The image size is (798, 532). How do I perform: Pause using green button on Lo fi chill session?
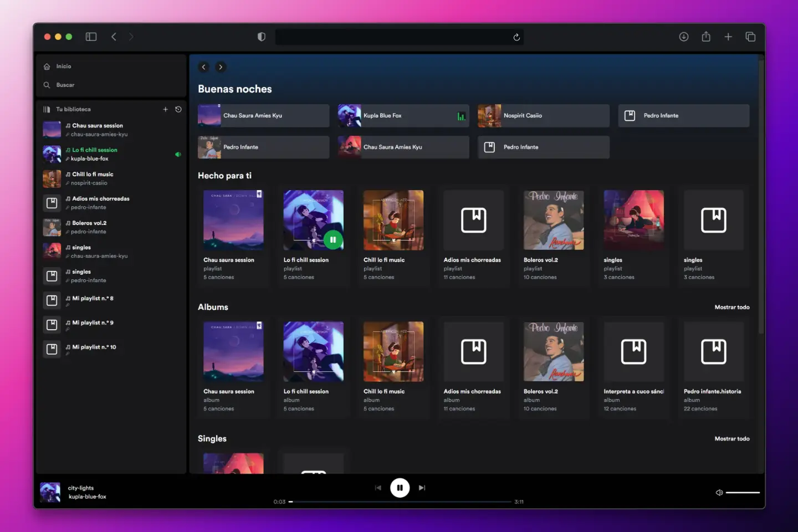[x=333, y=240]
